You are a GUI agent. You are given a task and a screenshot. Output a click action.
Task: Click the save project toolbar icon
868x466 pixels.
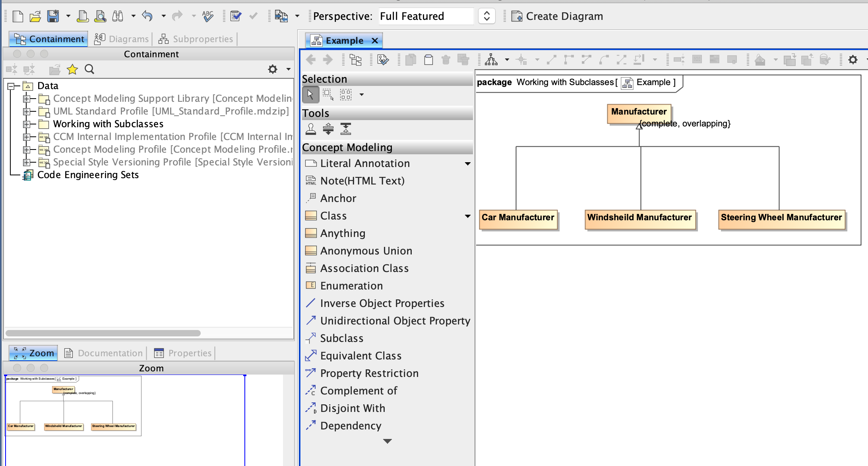click(x=53, y=16)
